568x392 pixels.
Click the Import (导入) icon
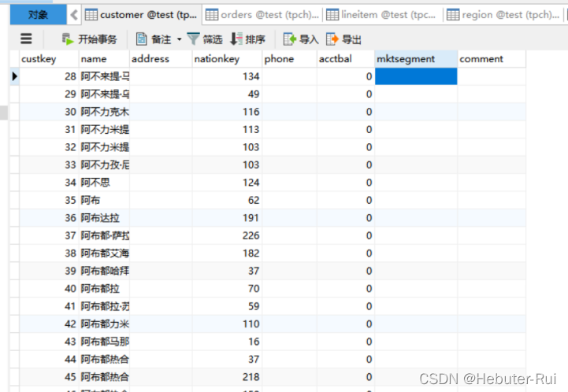point(290,39)
